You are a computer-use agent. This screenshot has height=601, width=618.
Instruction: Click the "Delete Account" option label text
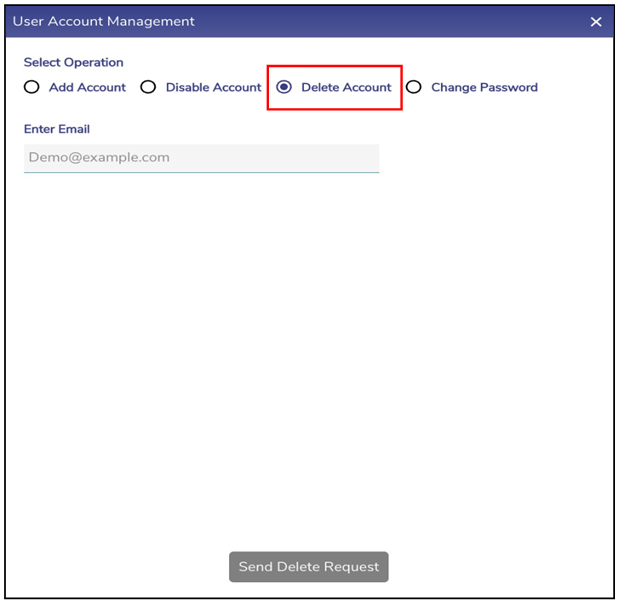tap(346, 87)
